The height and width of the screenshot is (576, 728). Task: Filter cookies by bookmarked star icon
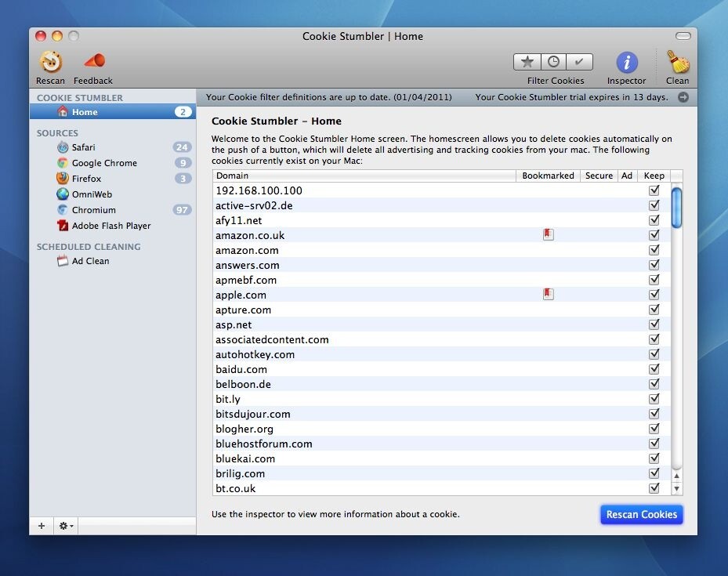pos(527,62)
